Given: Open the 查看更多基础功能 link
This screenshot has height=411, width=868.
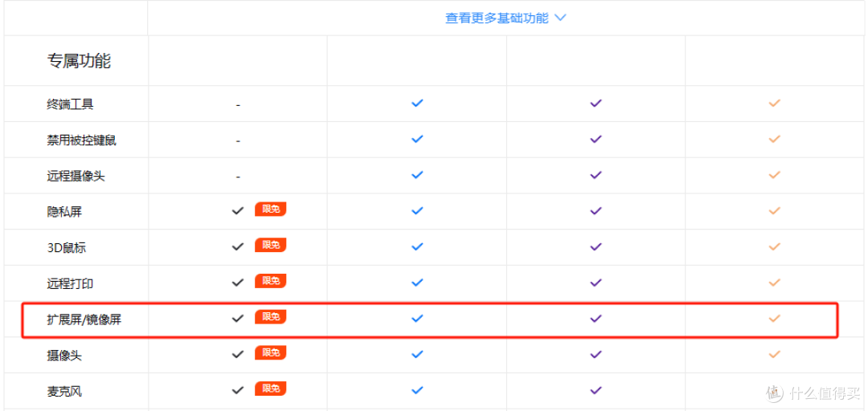Looking at the screenshot, I should (x=497, y=18).
